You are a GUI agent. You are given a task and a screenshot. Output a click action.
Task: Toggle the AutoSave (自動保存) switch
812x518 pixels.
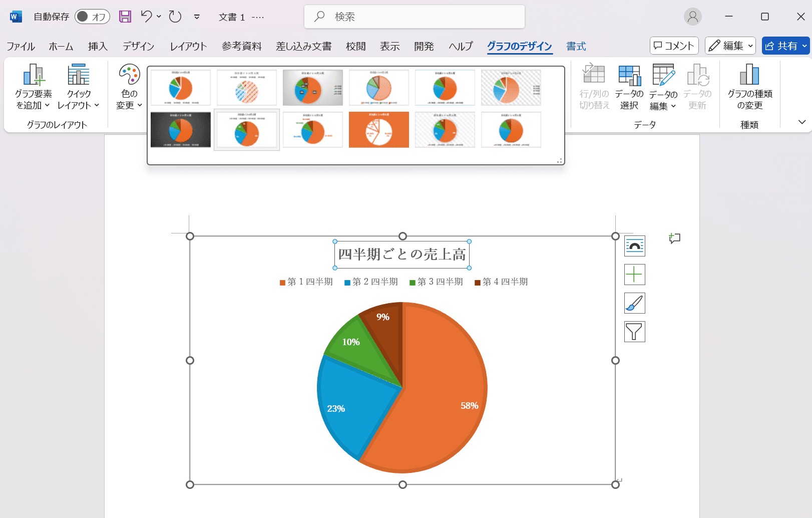pyautogui.click(x=92, y=17)
